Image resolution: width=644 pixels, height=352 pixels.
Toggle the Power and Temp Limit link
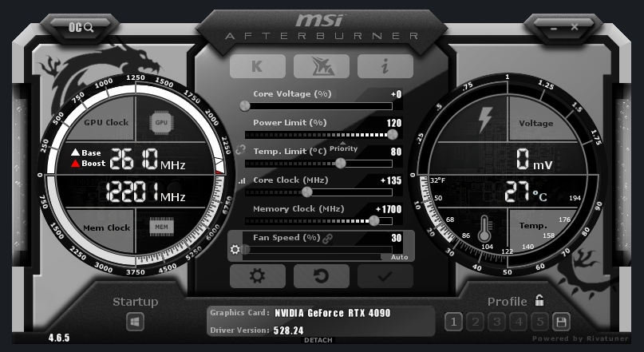239,148
